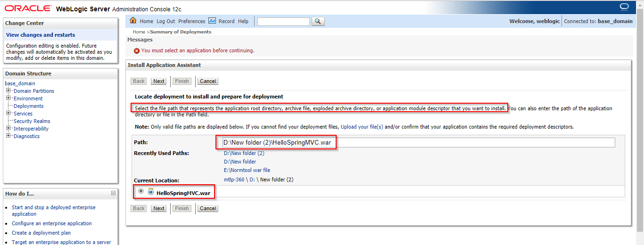Click the HelloSpringMVC.war file name
The width and height of the screenshot is (644, 245).
click(183, 193)
